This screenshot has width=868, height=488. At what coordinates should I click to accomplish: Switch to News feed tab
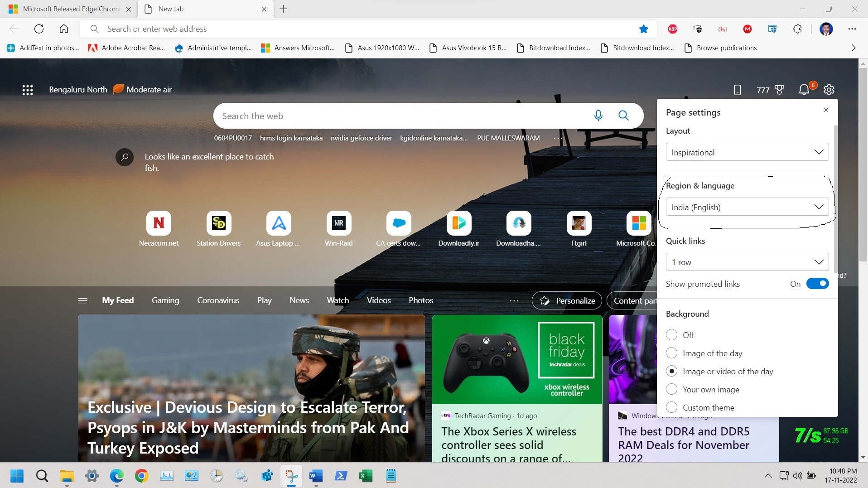pos(299,300)
